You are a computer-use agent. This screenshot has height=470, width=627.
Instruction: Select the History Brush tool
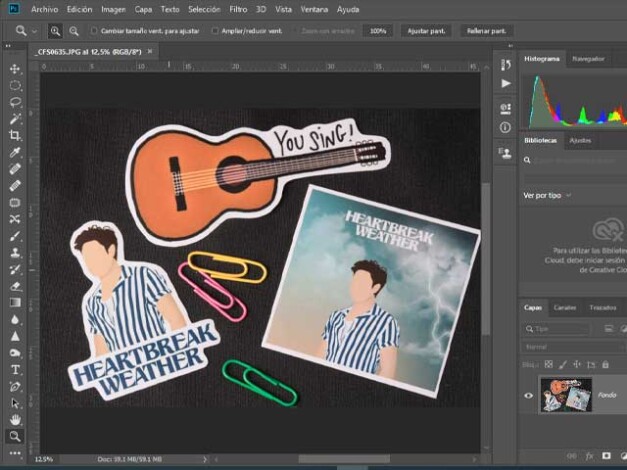(15, 269)
